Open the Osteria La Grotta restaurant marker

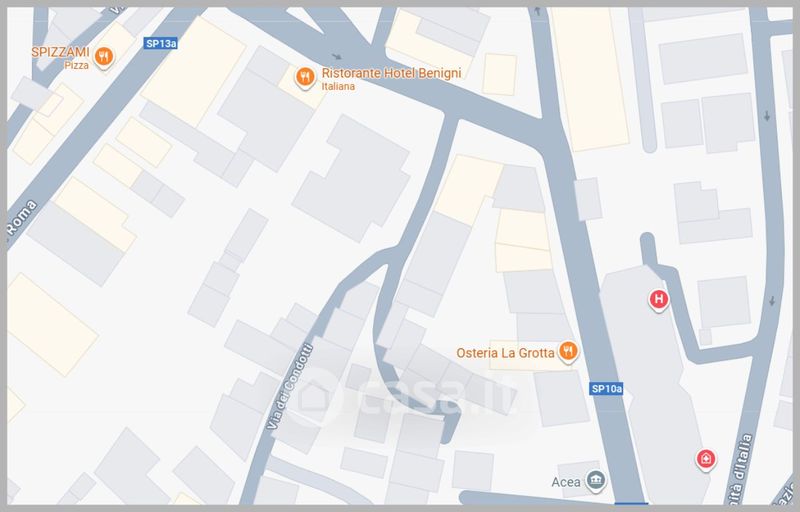(568, 351)
